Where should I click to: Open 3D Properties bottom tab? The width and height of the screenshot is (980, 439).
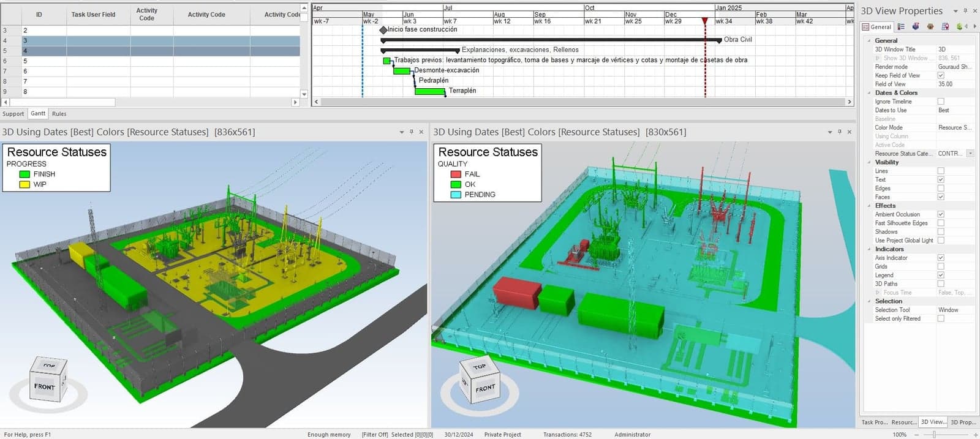click(963, 422)
